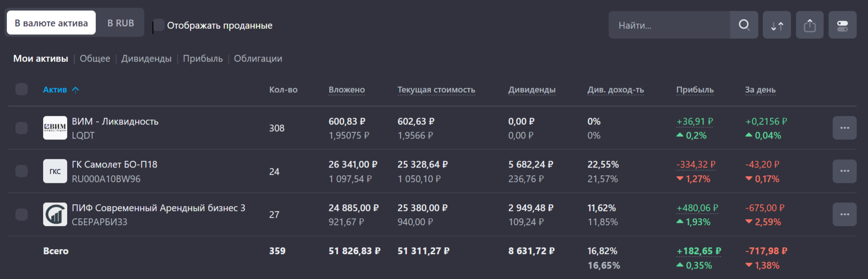Click the Актив sort arrow
The height and width of the screenshot is (279, 868).
(76, 90)
